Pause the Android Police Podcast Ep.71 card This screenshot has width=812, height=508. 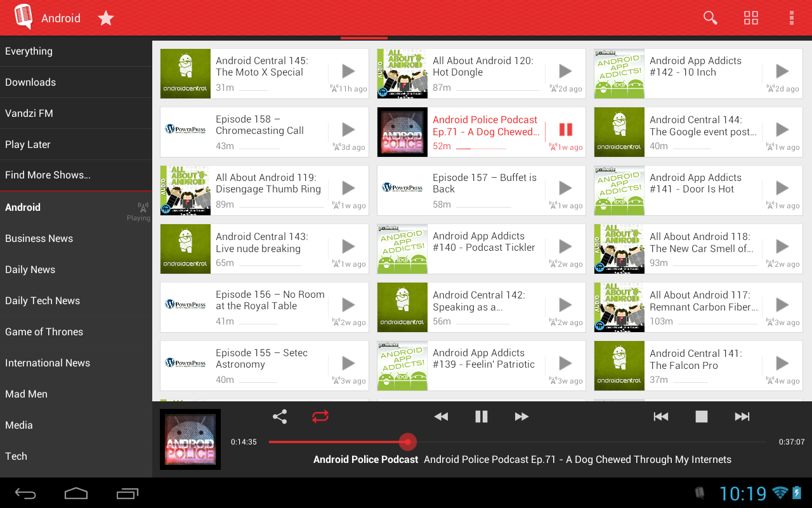[565, 130]
